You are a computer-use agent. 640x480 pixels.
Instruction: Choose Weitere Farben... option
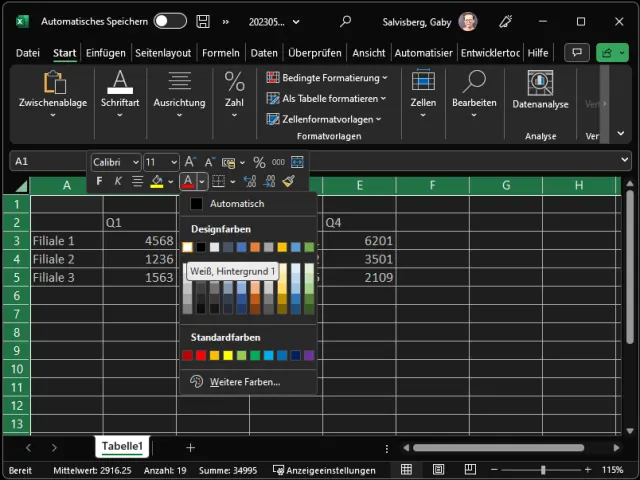coord(243,381)
